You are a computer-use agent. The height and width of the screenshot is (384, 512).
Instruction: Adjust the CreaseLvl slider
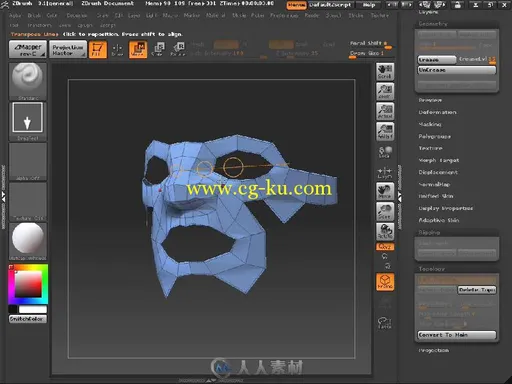[x=477, y=60]
